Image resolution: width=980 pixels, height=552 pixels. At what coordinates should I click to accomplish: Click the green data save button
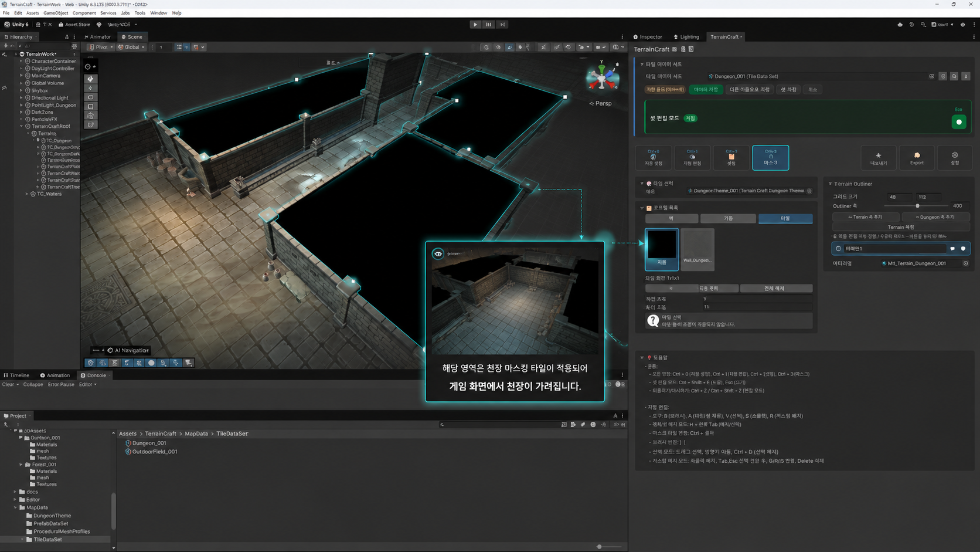(706, 90)
